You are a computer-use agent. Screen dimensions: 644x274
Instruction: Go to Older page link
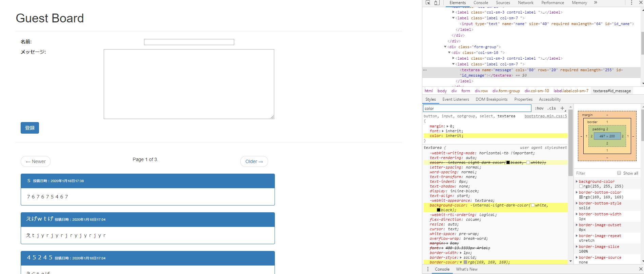point(254,161)
